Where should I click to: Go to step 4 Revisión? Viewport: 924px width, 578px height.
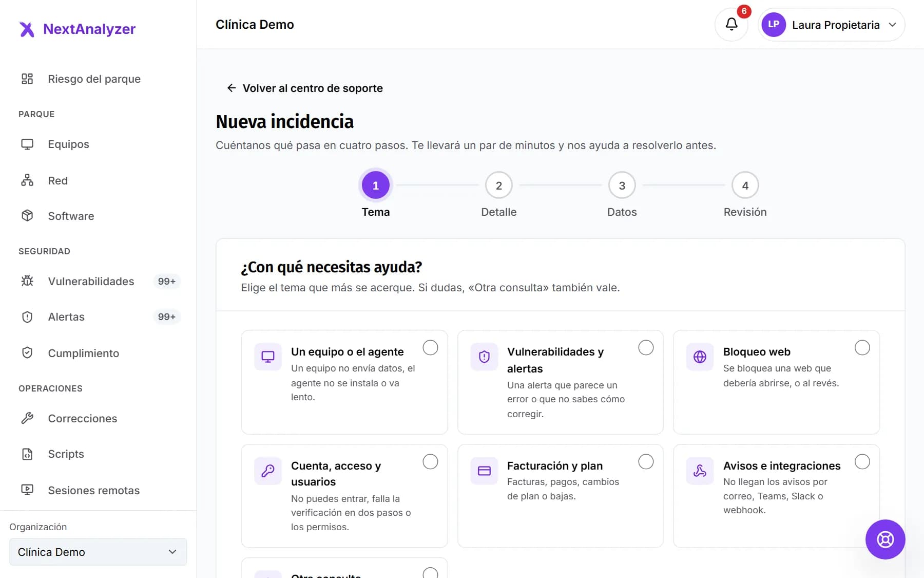[745, 185]
